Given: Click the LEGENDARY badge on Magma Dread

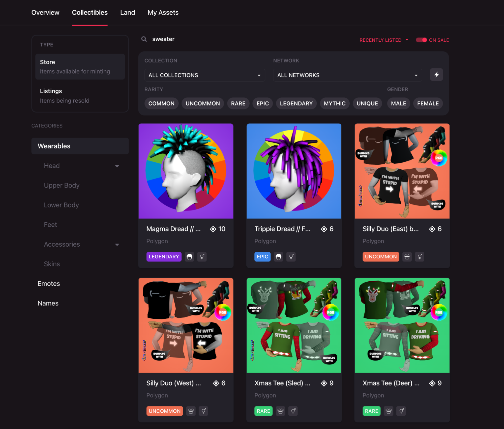Looking at the screenshot, I should [164, 257].
